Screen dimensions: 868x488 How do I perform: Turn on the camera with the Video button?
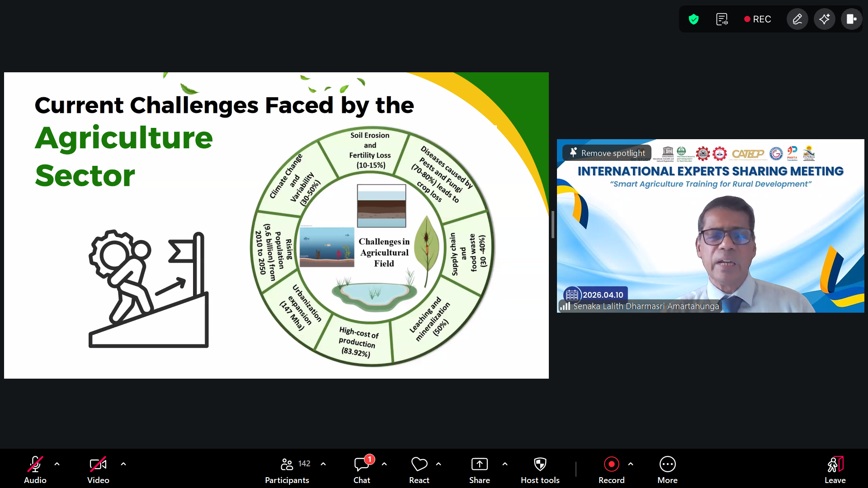pyautogui.click(x=98, y=470)
